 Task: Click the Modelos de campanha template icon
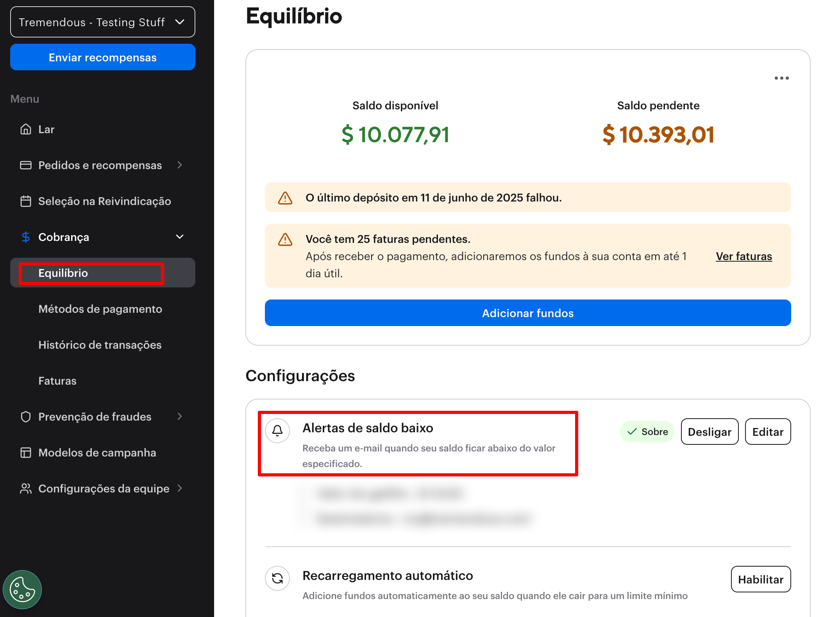[26, 453]
